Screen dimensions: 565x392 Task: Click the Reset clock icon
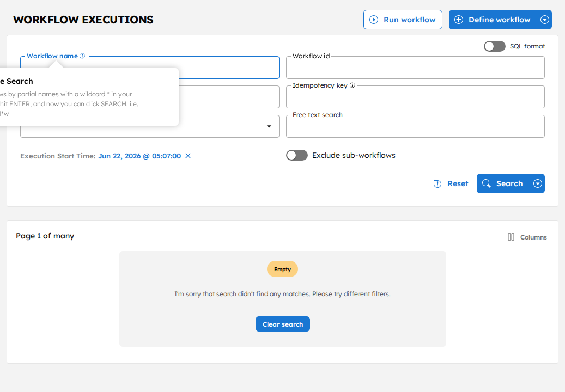point(437,183)
